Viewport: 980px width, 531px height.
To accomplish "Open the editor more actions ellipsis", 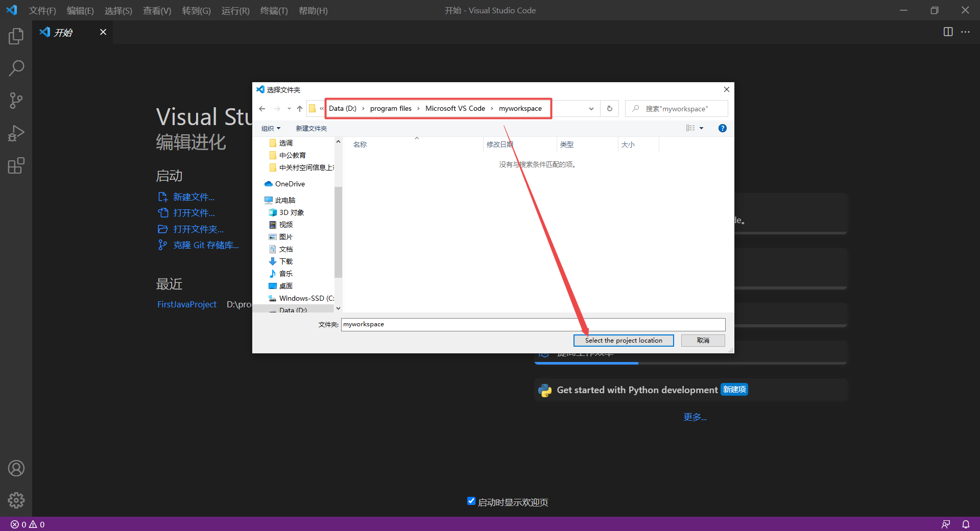I will tap(965, 32).
